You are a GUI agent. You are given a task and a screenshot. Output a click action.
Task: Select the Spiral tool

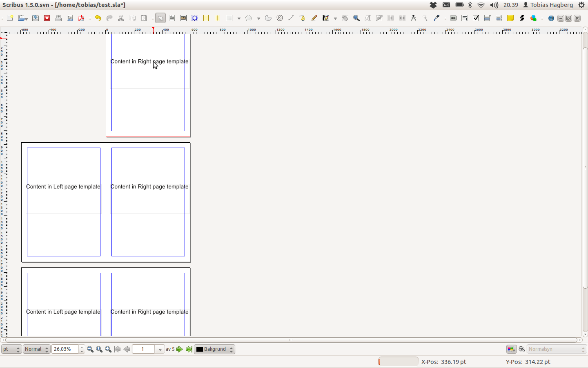click(x=280, y=18)
